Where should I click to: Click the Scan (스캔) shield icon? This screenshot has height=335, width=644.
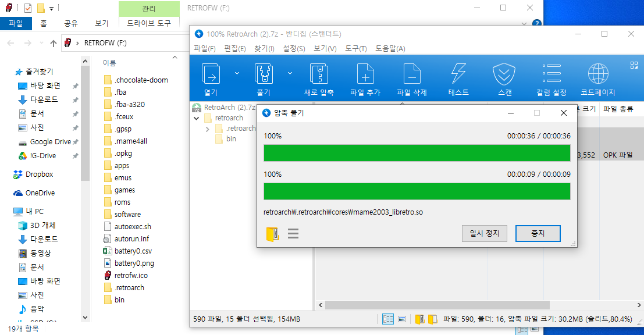tap(504, 74)
